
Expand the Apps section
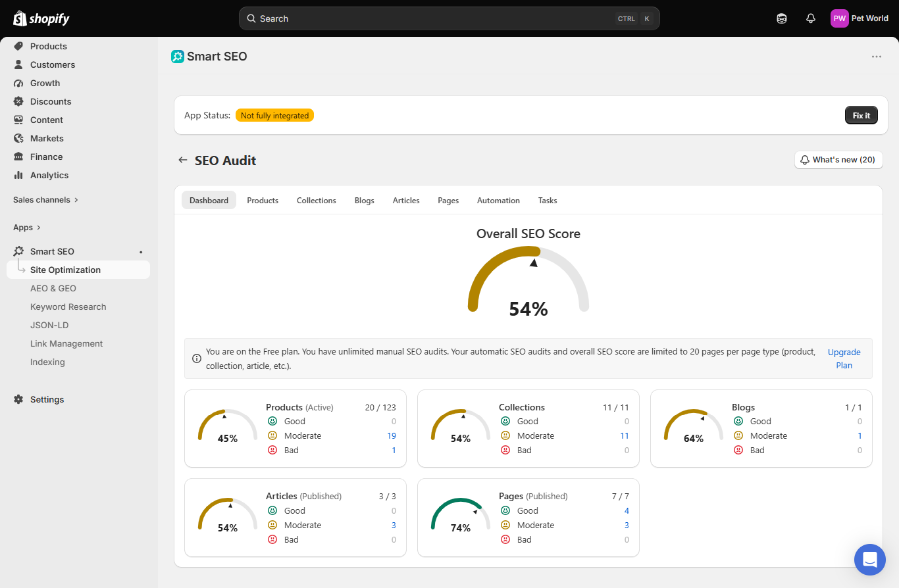(x=27, y=228)
